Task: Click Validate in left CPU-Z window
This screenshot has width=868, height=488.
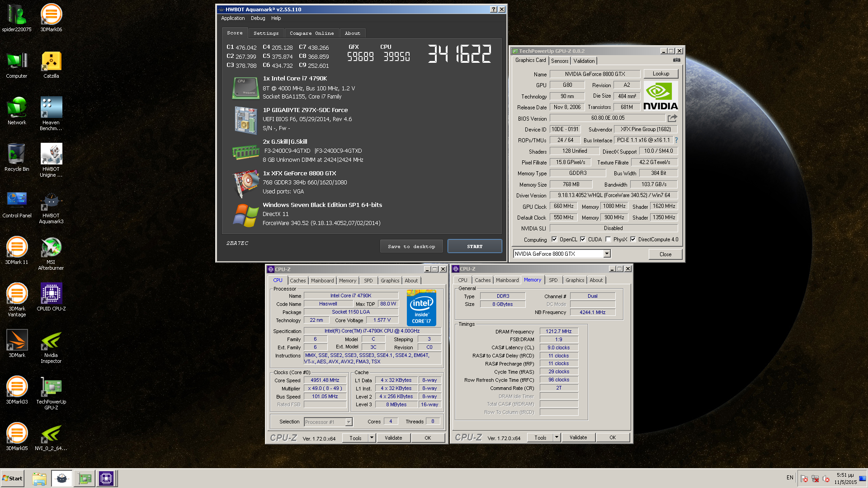Action: (393, 438)
